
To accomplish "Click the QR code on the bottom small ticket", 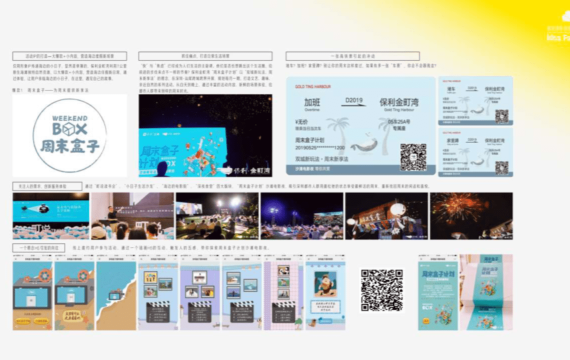I will pos(502,168).
